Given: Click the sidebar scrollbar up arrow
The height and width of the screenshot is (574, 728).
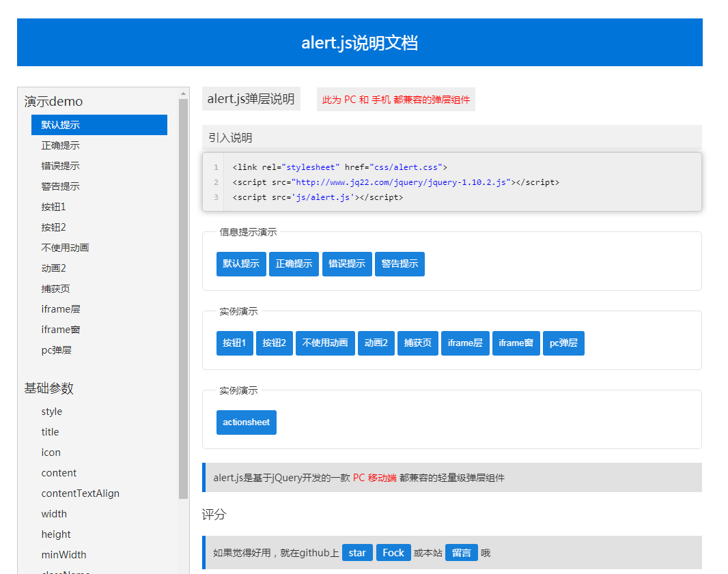Looking at the screenshot, I should (184, 94).
